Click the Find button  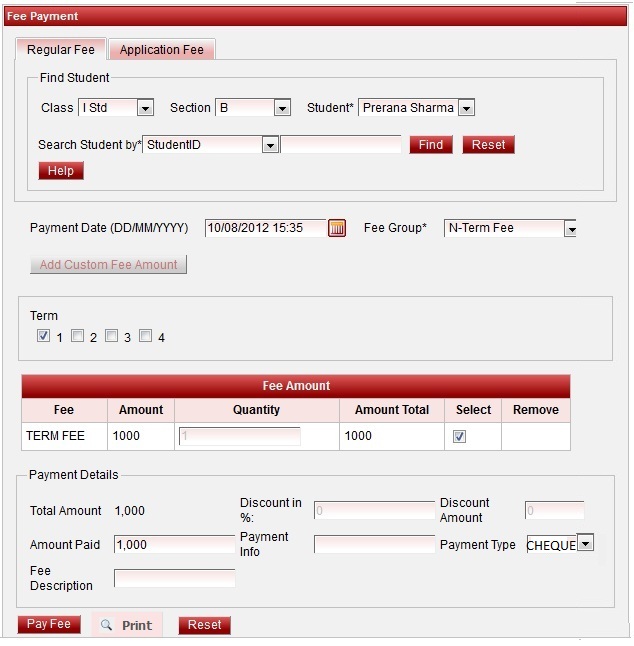[431, 145]
